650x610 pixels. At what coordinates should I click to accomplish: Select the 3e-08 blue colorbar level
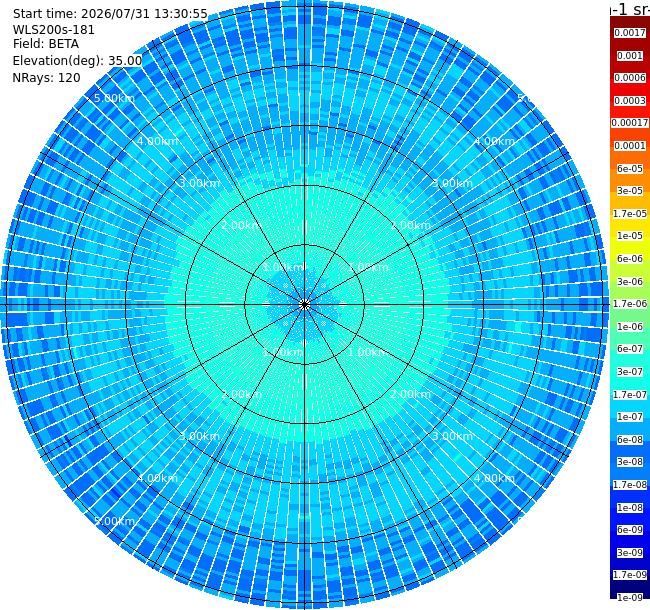(630, 462)
